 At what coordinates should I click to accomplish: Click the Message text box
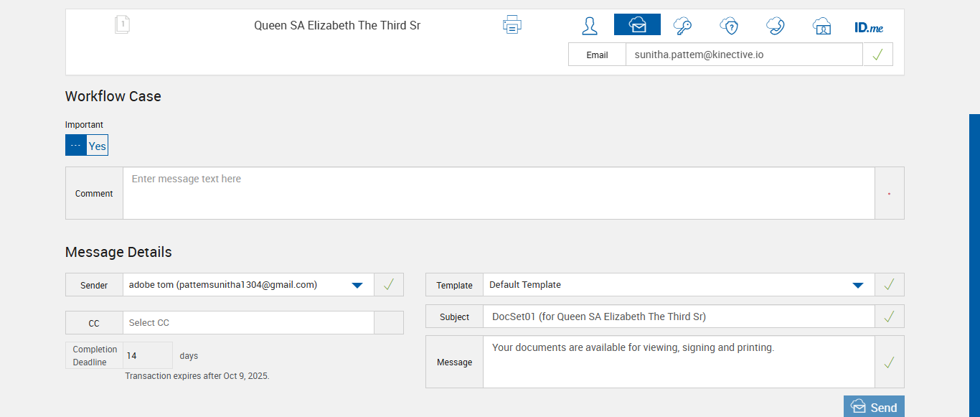point(679,362)
